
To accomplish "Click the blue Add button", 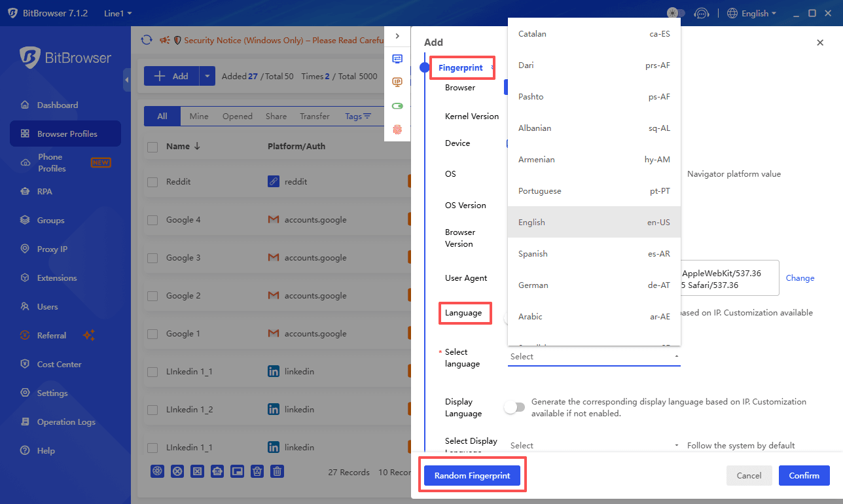I will pyautogui.click(x=171, y=76).
